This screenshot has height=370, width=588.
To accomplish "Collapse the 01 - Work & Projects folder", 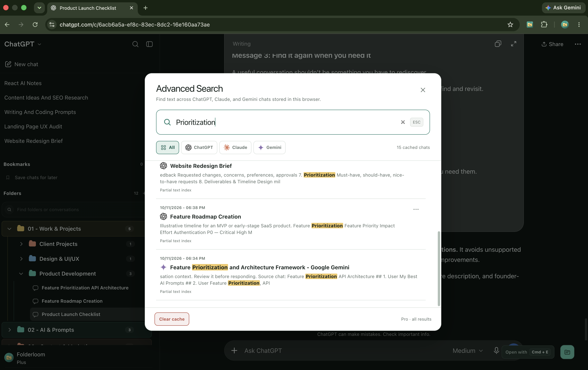I will [x=9, y=229].
